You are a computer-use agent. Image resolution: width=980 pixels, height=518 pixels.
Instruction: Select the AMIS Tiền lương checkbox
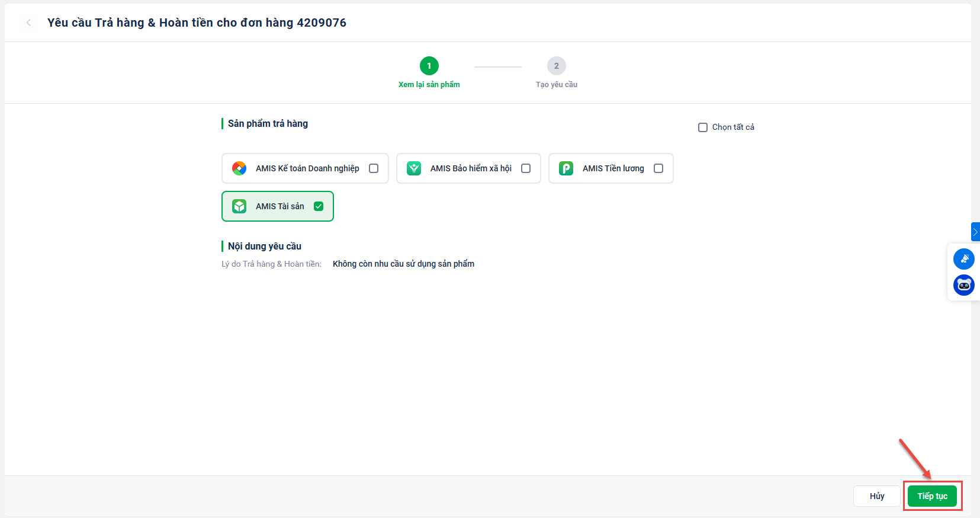pos(658,168)
